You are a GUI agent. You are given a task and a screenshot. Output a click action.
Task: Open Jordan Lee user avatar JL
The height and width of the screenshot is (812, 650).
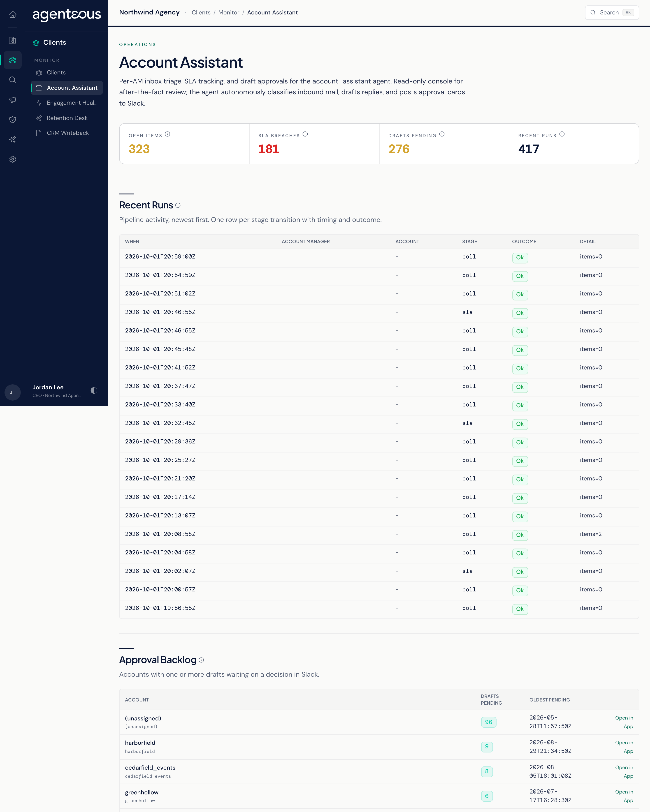click(x=12, y=392)
